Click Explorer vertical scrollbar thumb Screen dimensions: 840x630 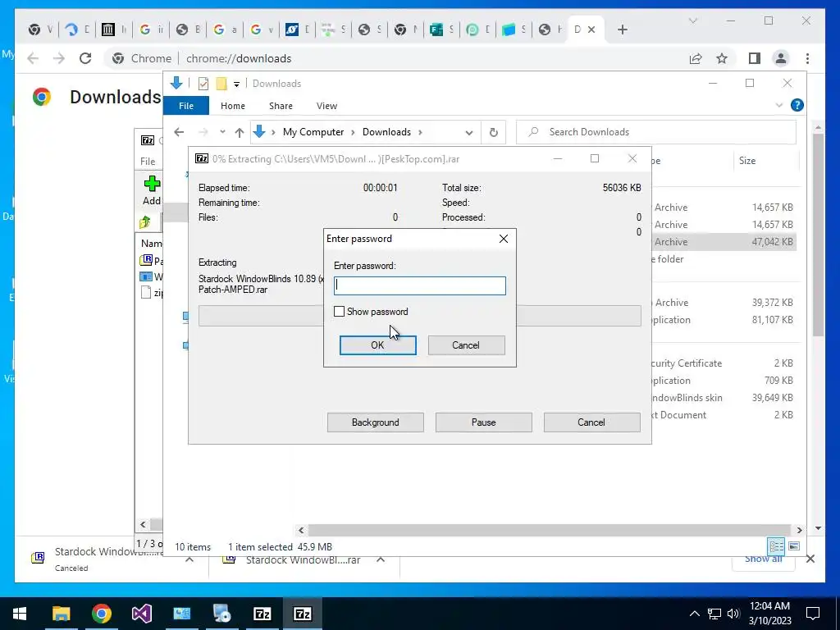click(x=818, y=235)
